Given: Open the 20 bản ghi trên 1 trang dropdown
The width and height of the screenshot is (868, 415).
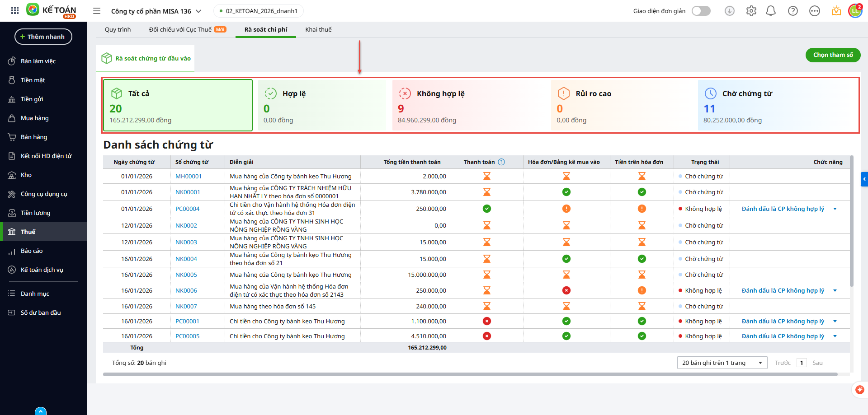Looking at the screenshot, I should pos(722,363).
